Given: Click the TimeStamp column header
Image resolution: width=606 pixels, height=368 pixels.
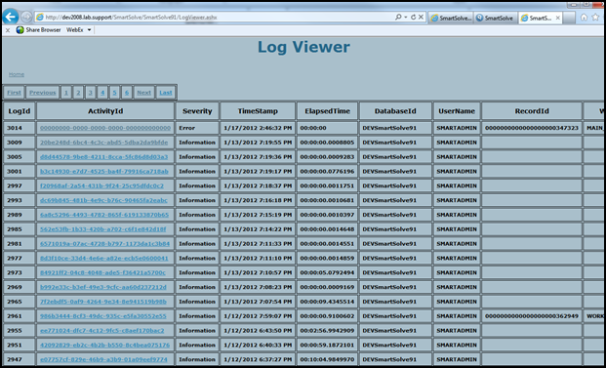Looking at the screenshot, I should tap(258, 111).
